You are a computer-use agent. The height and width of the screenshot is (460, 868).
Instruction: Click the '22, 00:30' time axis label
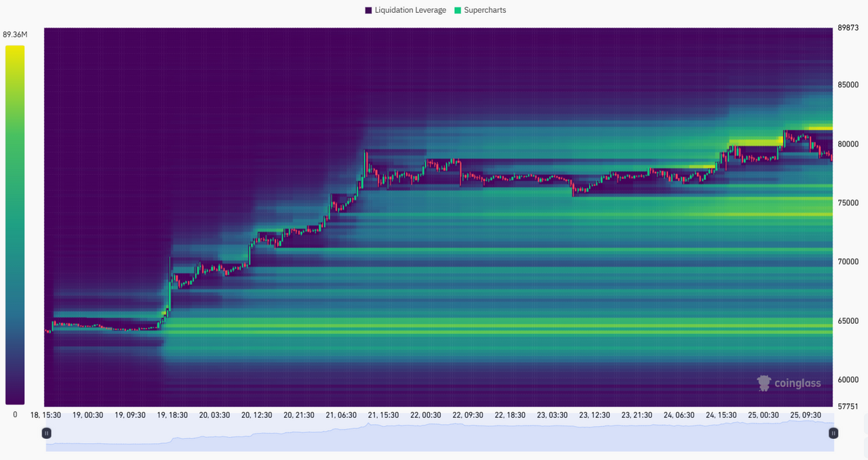pos(425,415)
